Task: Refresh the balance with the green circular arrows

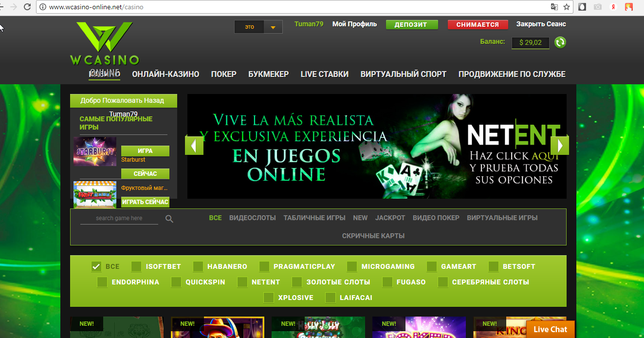Action: (x=560, y=42)
